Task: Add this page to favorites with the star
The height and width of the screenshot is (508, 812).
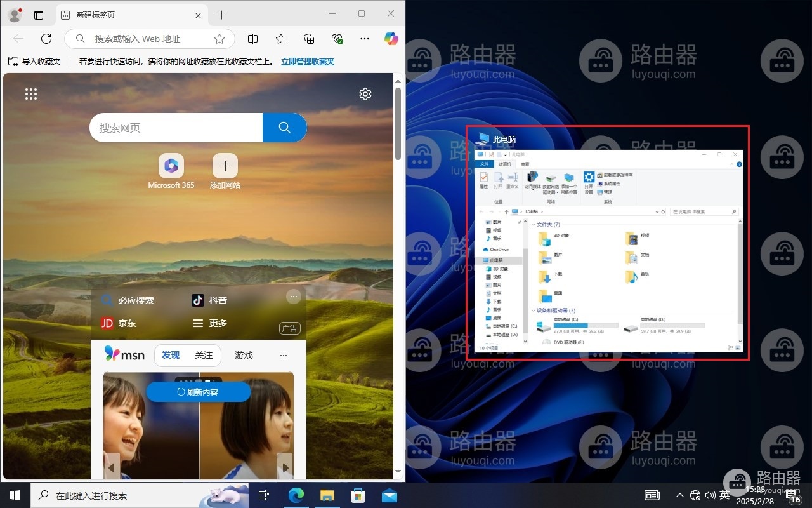Action: (219, 39)
